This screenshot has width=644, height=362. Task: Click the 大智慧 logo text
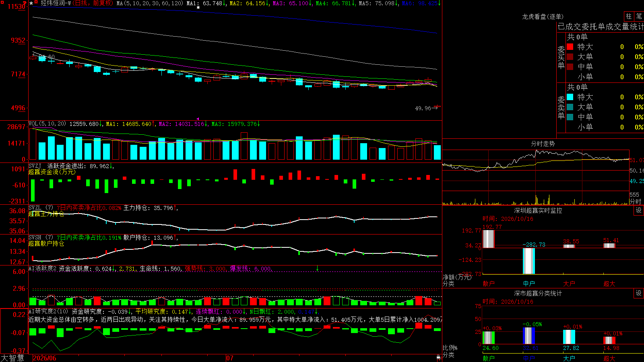(x=12, y=358)
